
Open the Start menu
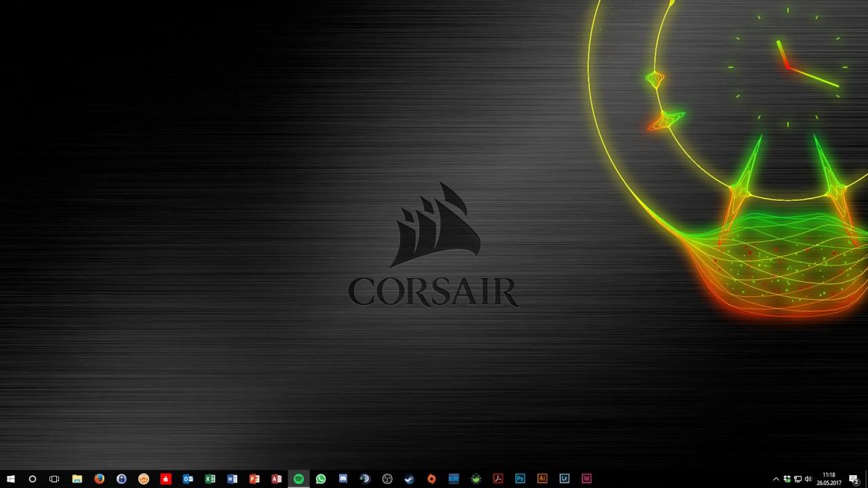coord(10,479)
